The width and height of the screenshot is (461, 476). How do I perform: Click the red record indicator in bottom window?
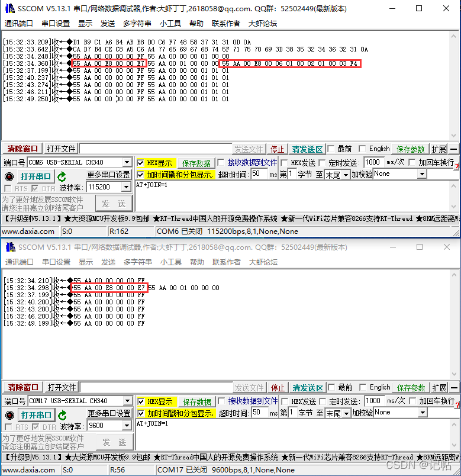10,415
